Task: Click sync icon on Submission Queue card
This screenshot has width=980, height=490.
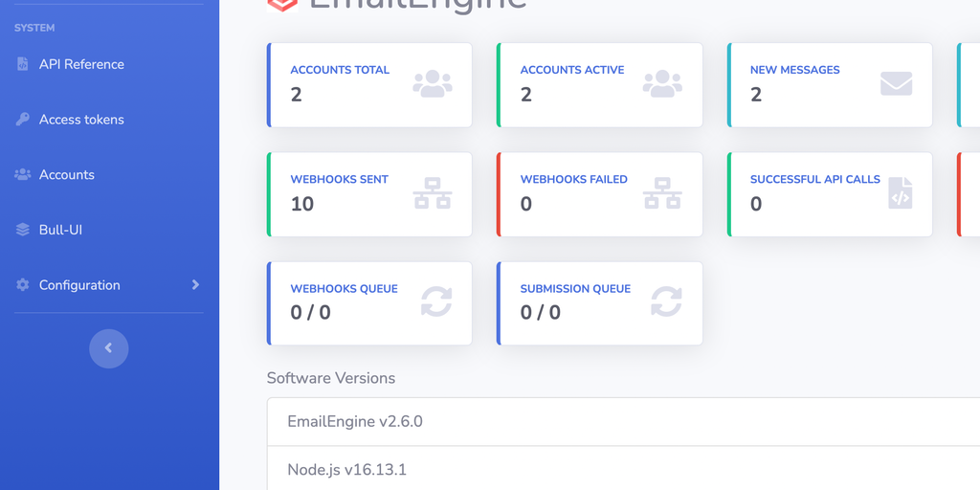Action: 666,301
